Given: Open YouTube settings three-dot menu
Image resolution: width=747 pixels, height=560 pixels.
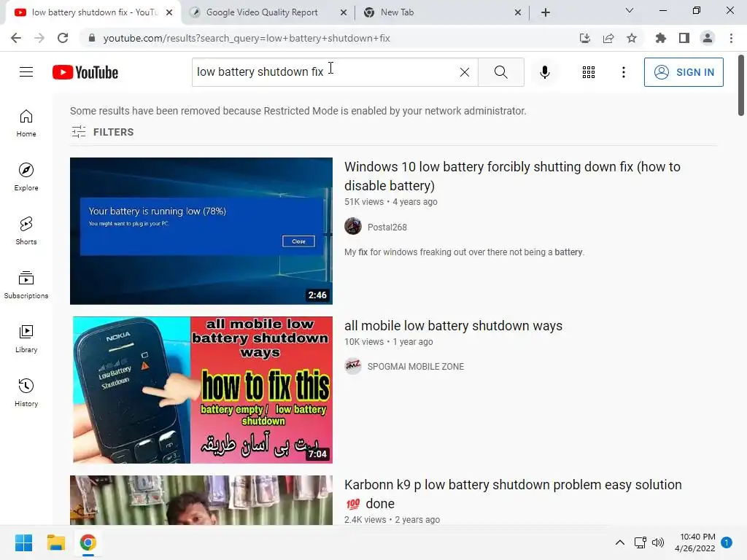Looking at the screenshot, I should click(x=623, y=72).
